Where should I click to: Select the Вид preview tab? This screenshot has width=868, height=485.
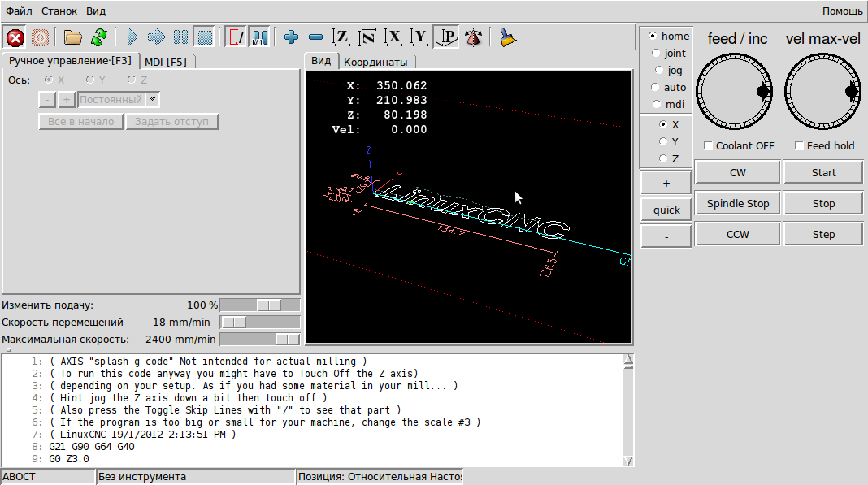tap(321, 61)
